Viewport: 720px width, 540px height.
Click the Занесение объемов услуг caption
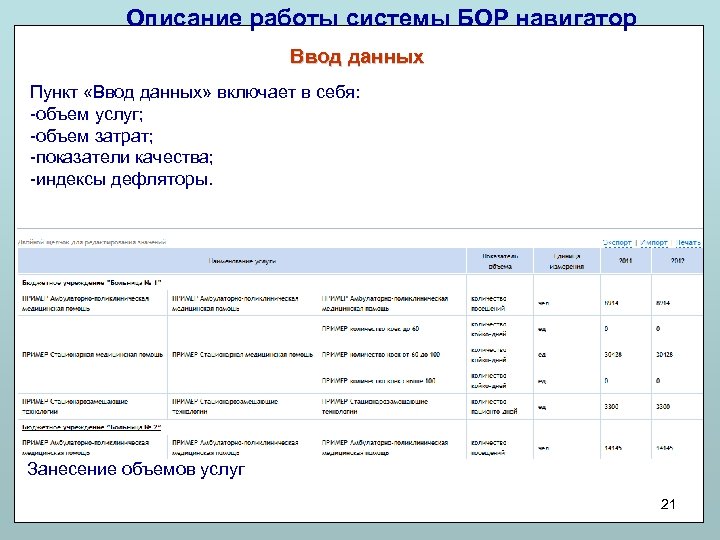coord(136,469)
